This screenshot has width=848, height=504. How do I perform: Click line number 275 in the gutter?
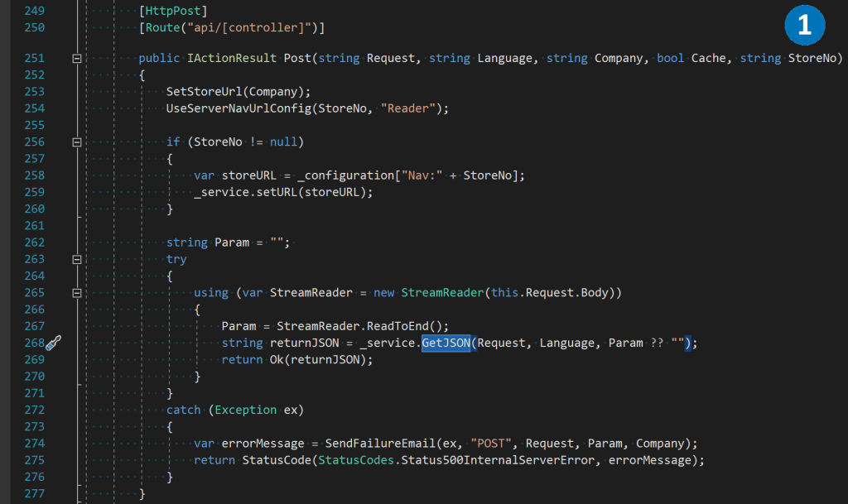click(34, 459)
